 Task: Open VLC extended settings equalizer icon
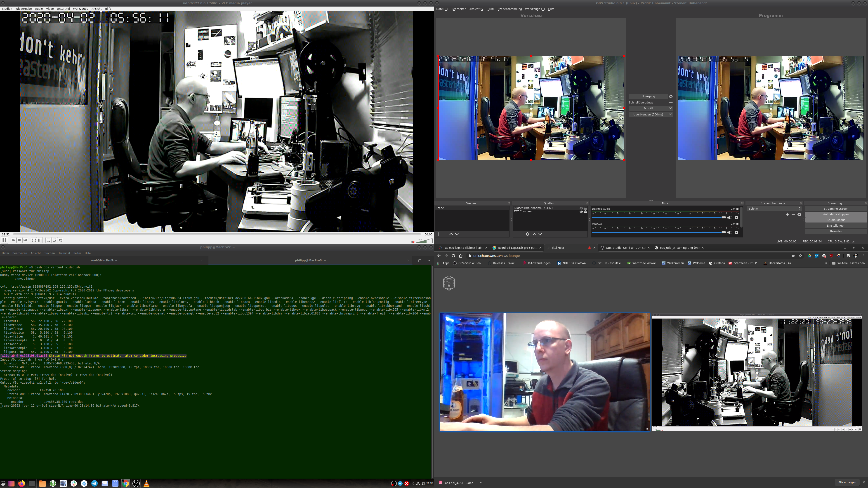coord(40,240)
